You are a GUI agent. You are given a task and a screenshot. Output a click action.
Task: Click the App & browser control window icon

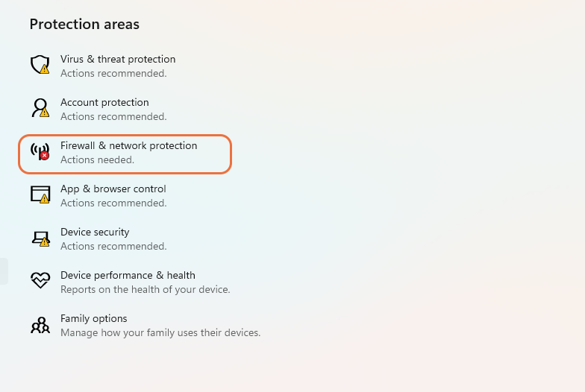coord(40,195)
